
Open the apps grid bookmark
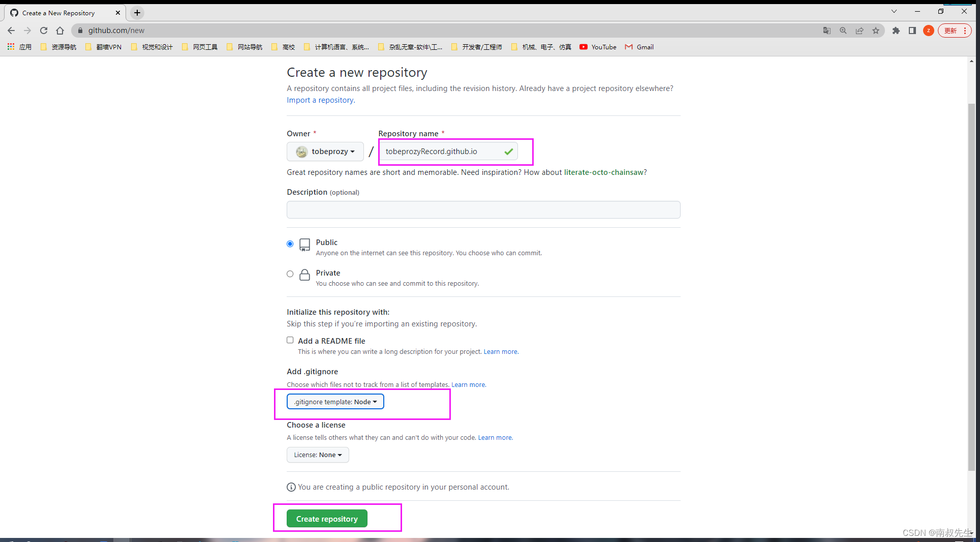[x=19, y=47]
